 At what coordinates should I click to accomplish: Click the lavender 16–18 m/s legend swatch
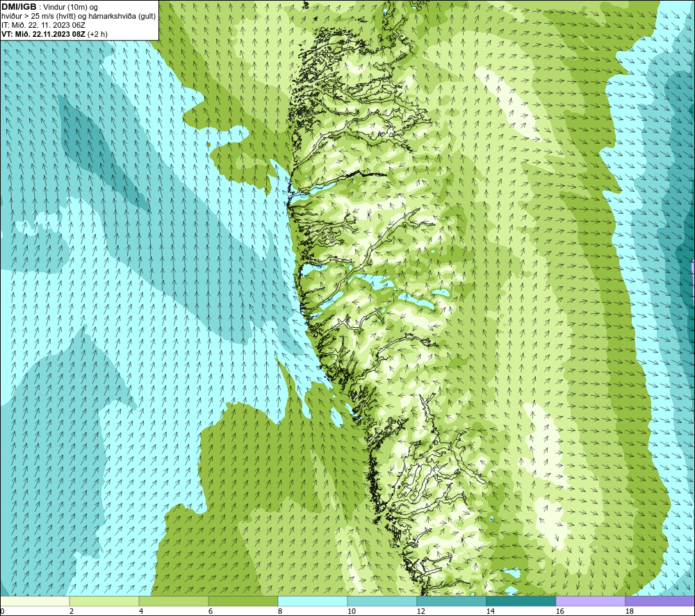(x=590, y=601)
